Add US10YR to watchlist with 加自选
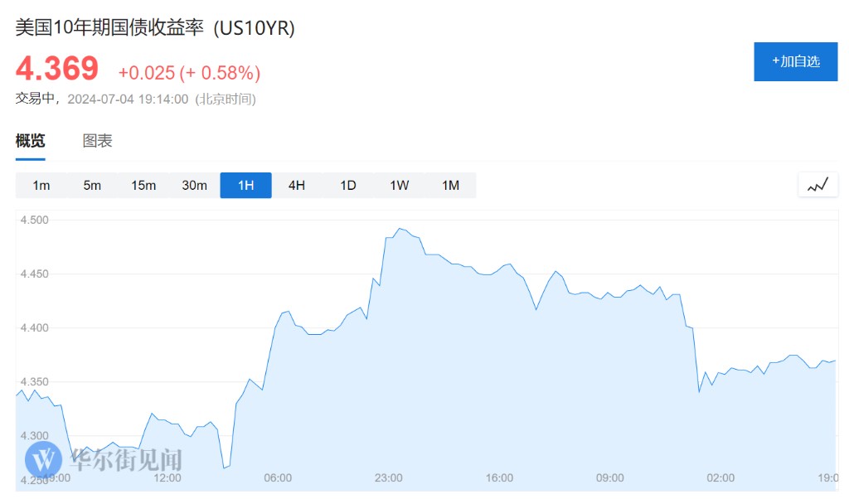Image resolution: width=849 pixels, height=504 pixels. pos(795,61)
